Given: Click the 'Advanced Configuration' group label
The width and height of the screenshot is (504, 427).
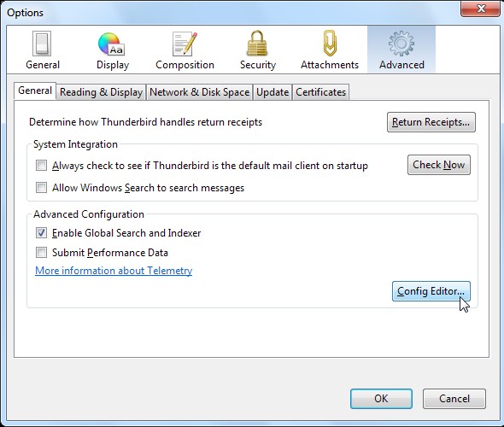Looking at the screenshot, I should click(89, 214).
